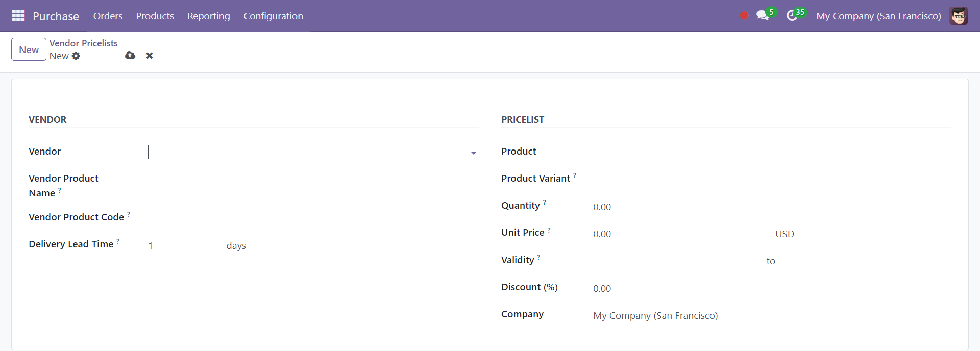Open the company switcher My Company (San Francisco)

[x=878, y=16]
